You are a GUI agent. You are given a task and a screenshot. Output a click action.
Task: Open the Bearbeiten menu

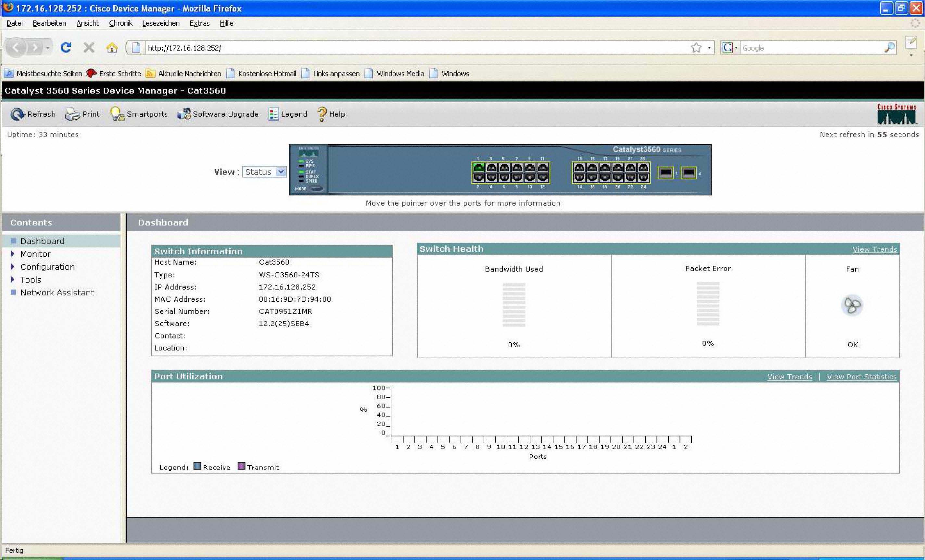49,23
